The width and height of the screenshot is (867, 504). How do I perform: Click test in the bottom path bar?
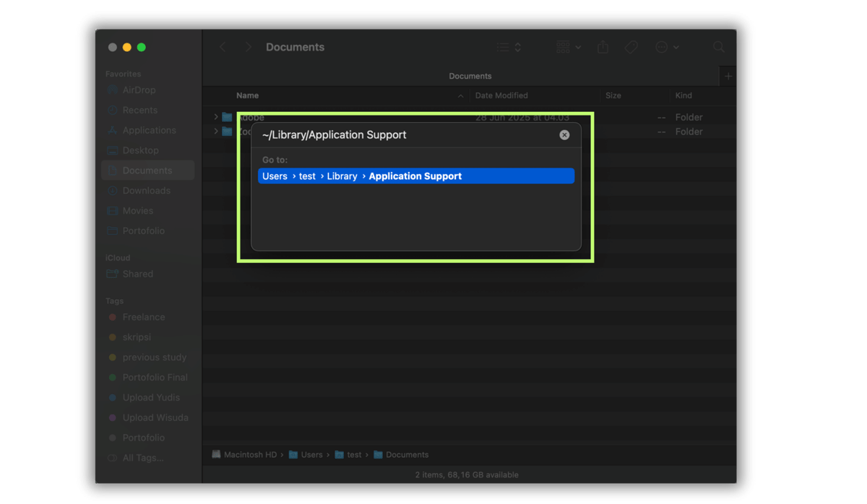pos(348,455)
